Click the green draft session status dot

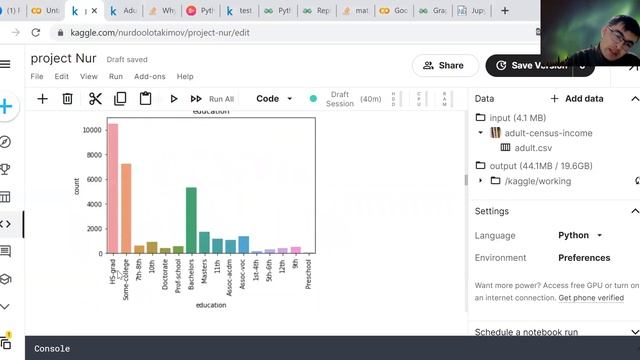point(313,99)
